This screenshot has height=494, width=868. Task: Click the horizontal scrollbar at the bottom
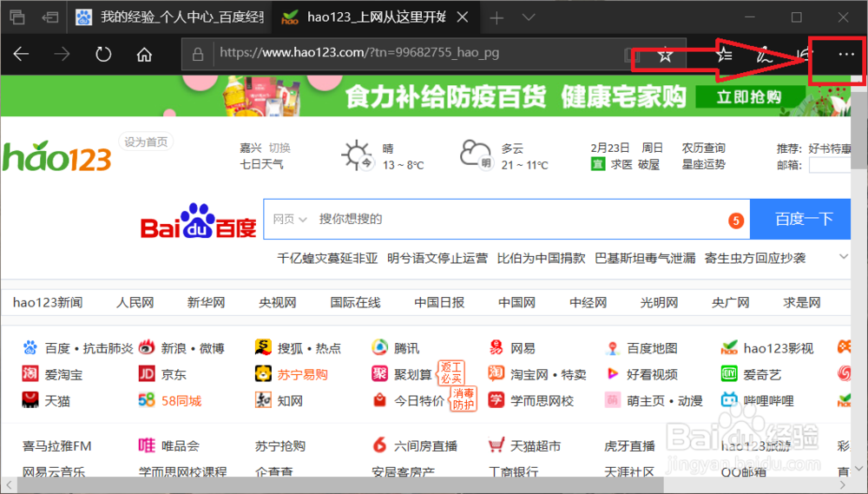(340, 485)
